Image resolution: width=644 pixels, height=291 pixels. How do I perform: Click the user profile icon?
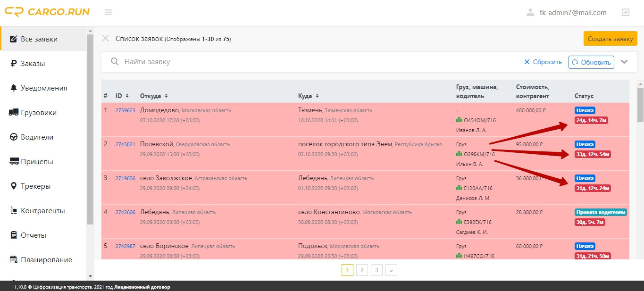(530, 12)
